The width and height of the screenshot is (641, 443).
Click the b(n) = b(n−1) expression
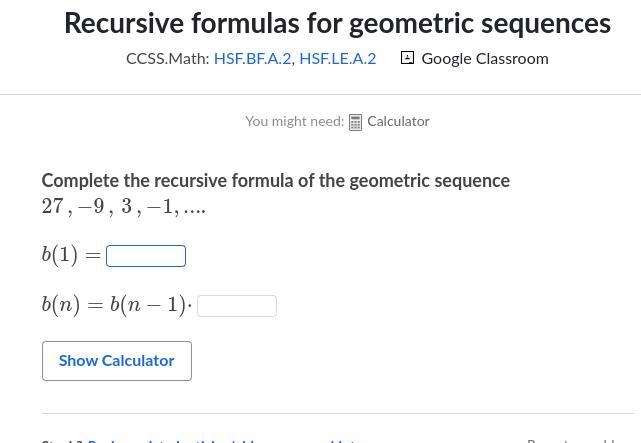coord(117,305)
